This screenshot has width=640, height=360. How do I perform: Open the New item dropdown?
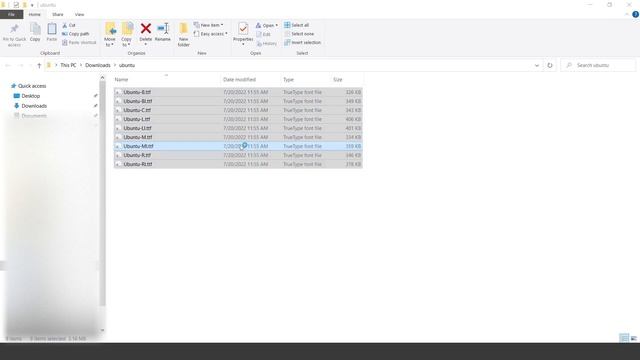(x=209, y=25)
